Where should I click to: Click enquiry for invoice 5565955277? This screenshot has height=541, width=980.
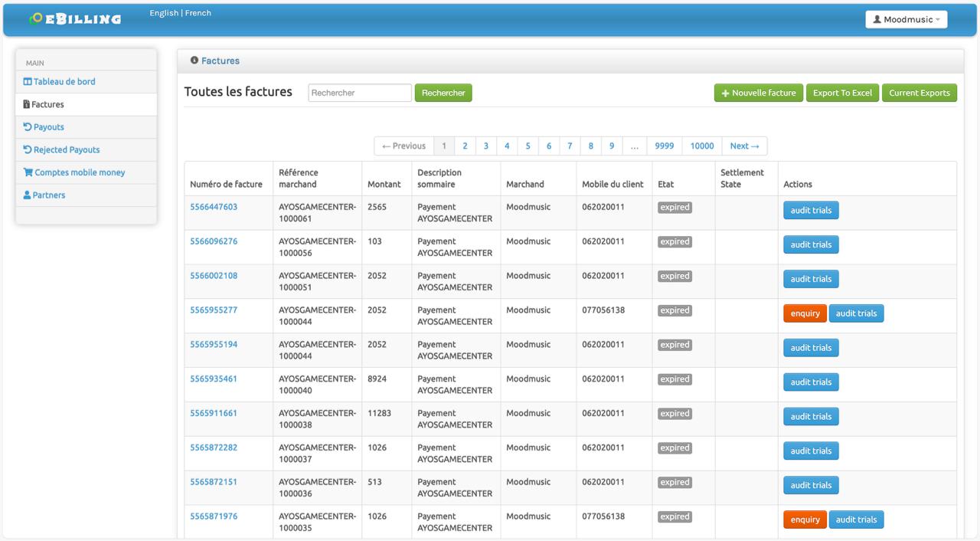click(805, 313)
